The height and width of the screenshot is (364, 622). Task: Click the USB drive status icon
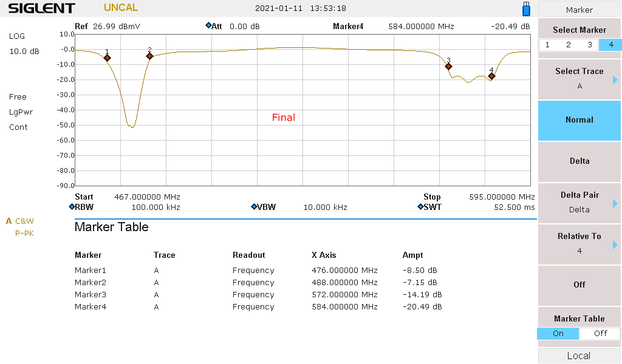pyautogui.click(x=526, y=9)
